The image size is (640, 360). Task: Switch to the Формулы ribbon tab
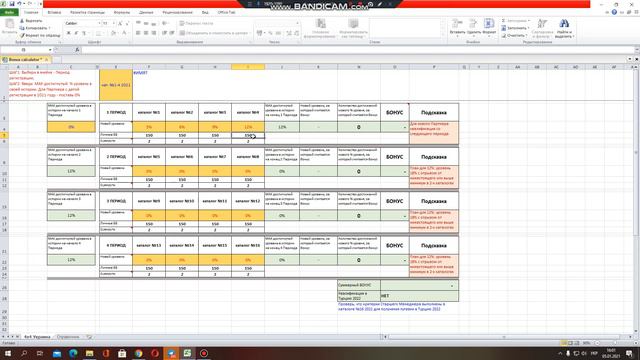coord(122,12)
